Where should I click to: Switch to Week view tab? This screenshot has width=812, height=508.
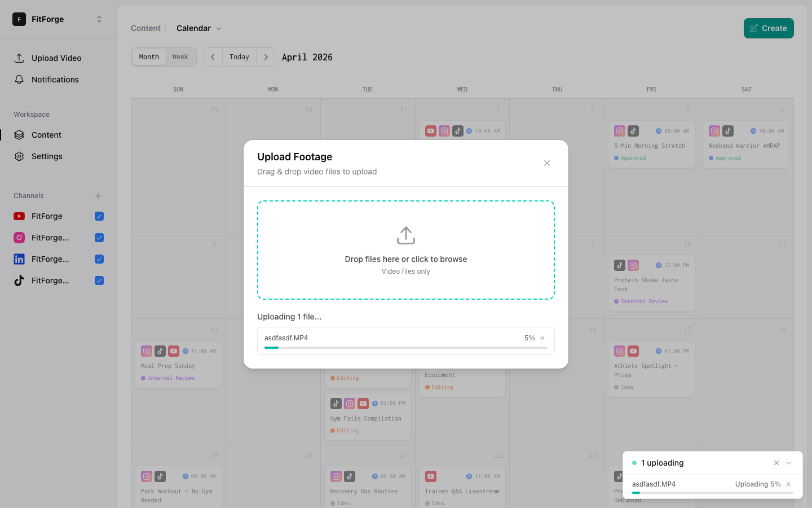pyautogui.click(x=180, y=57)
